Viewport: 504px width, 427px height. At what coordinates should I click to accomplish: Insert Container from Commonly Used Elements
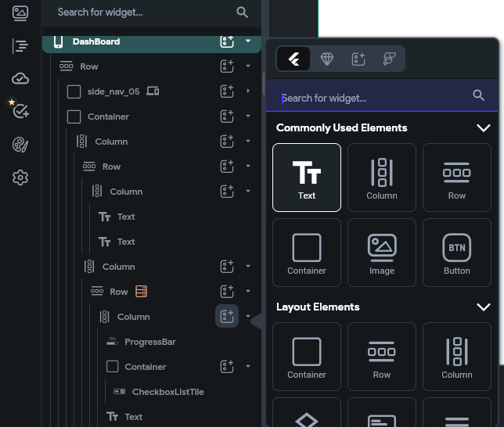307,253
